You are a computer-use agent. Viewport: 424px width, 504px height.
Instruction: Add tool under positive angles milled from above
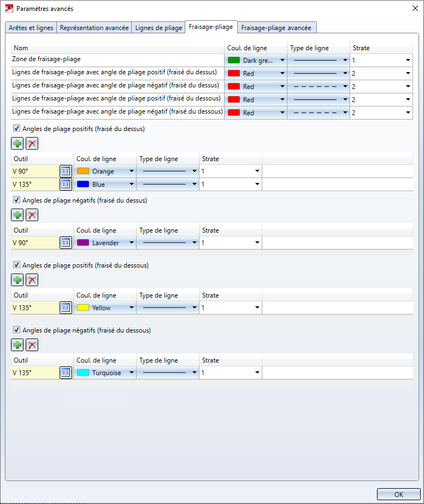click(17, 144)
